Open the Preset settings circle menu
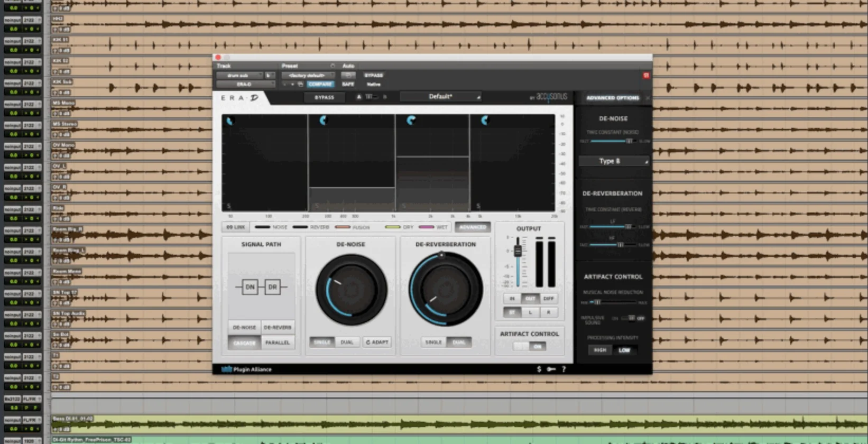Screen dimensions: 868x444 tap(333, 66)
